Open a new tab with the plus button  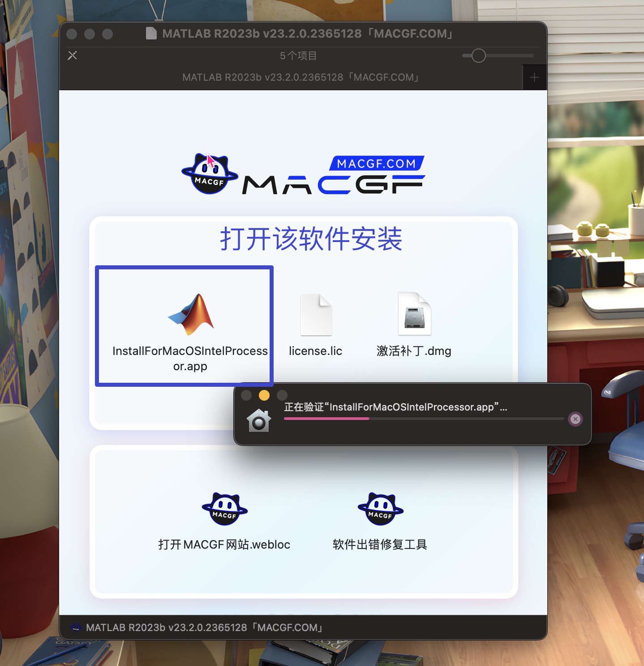coord(534,77)
